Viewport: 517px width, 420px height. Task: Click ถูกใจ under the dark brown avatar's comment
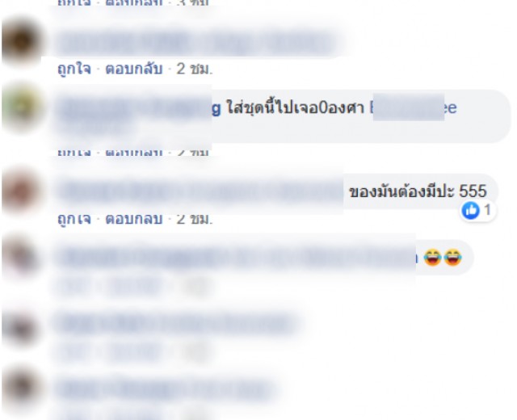coord(74,69)
